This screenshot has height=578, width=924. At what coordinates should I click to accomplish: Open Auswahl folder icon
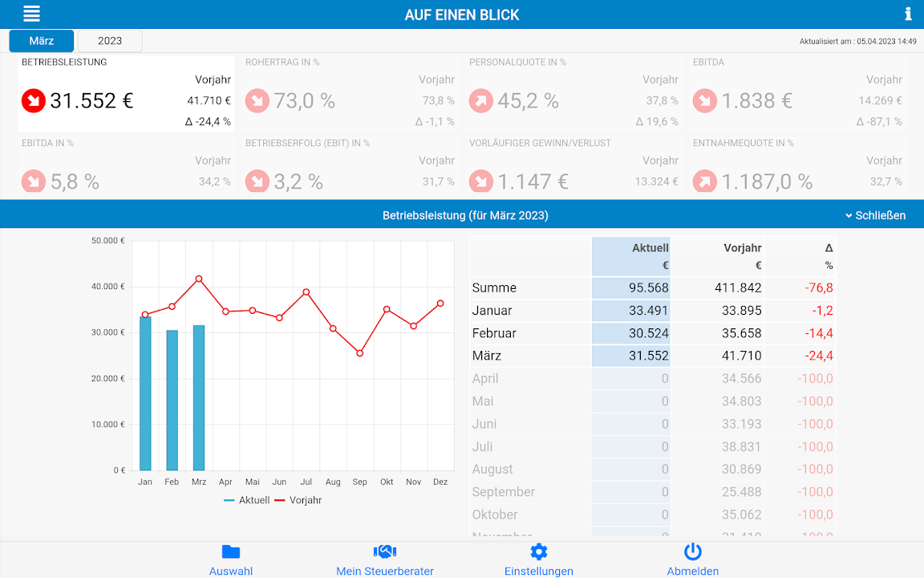click(x=231, y=552)
